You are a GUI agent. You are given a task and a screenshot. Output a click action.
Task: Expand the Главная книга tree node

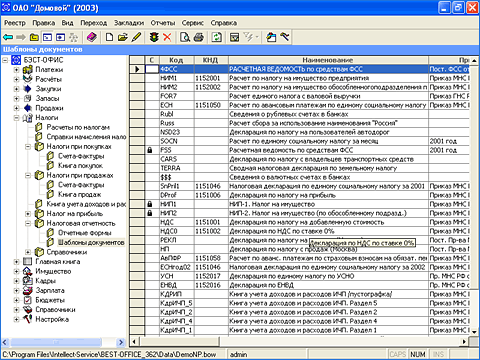click(16, 262)
